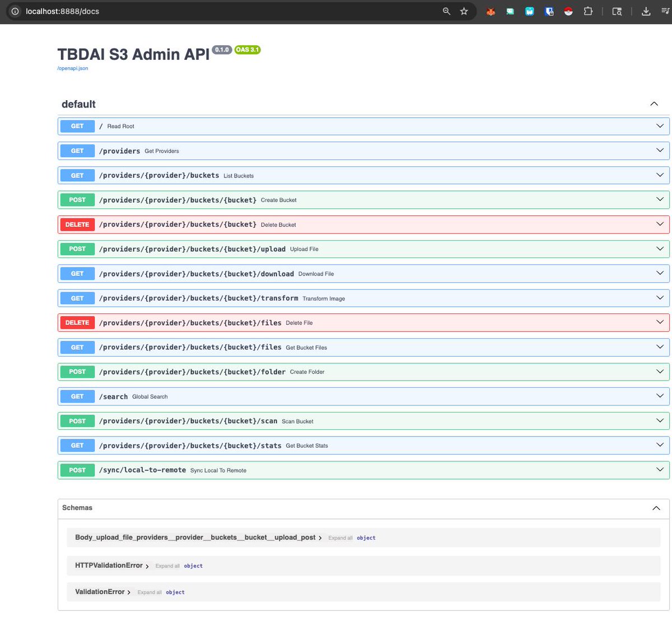672x642 pixels.
Task: Expand the Global Search endpoint arrow
Action: pyautogui.click(x=660, y=396)
